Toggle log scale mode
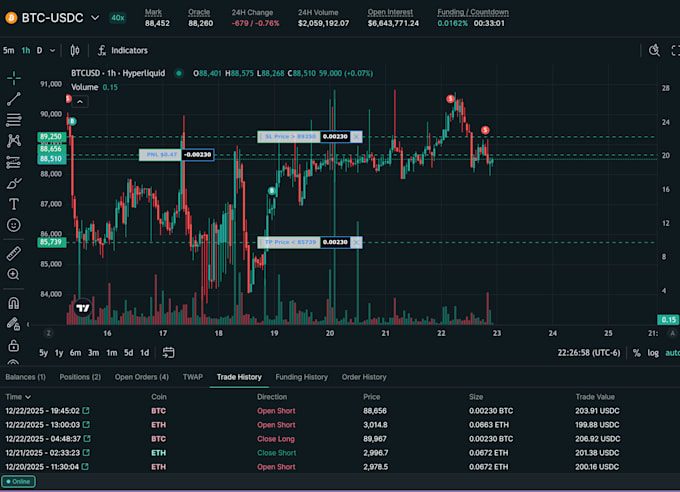This screenshot has height=492, width=680. (x=653, y=353)
